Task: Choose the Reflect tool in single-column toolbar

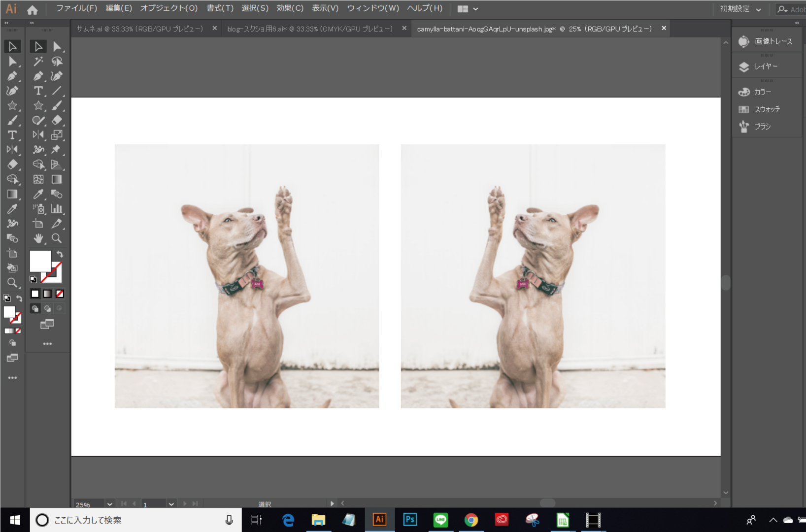Action: (12, 150)
